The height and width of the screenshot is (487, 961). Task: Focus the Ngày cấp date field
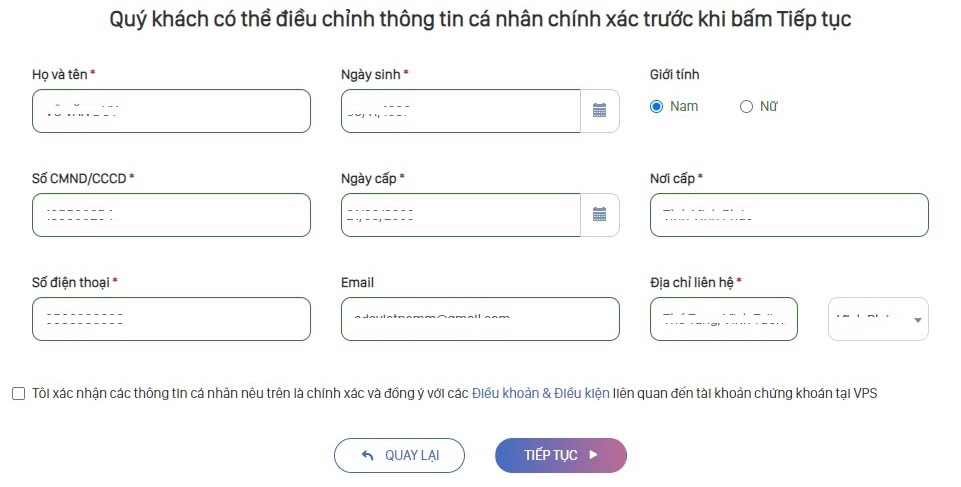click(x=460, y=215)
